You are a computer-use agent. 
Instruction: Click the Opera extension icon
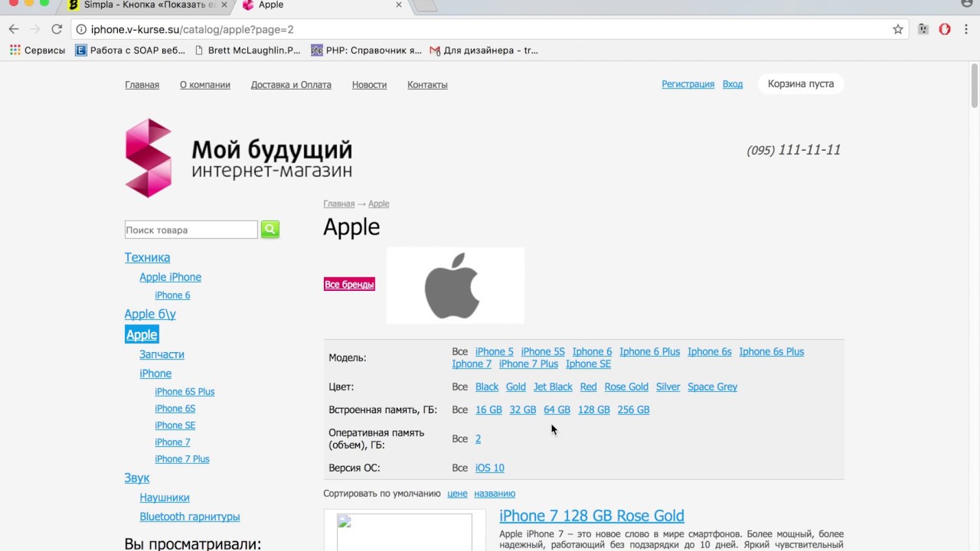[x=945, y=29]
